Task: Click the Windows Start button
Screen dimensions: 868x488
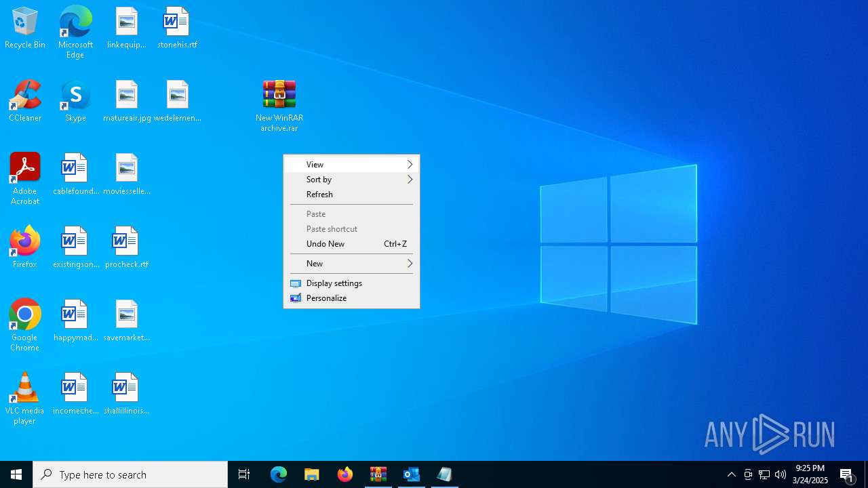Action: pos(16,474)
